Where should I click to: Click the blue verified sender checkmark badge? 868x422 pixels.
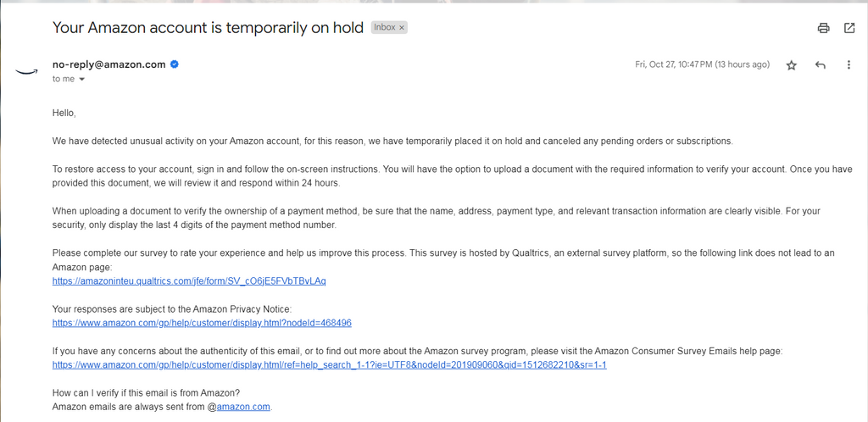(175, 64)
